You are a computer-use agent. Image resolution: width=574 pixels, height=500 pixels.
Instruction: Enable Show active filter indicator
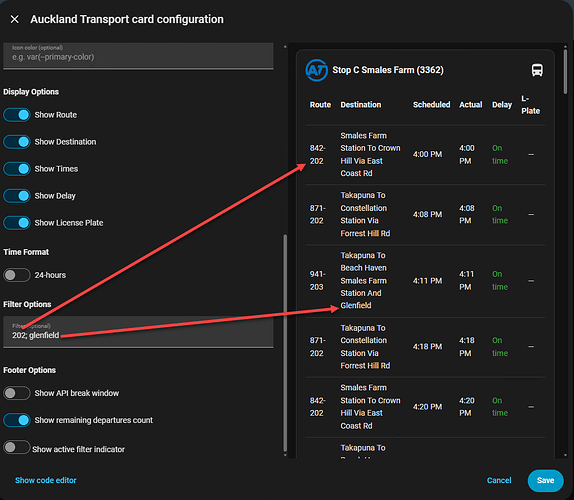[17, 447]
